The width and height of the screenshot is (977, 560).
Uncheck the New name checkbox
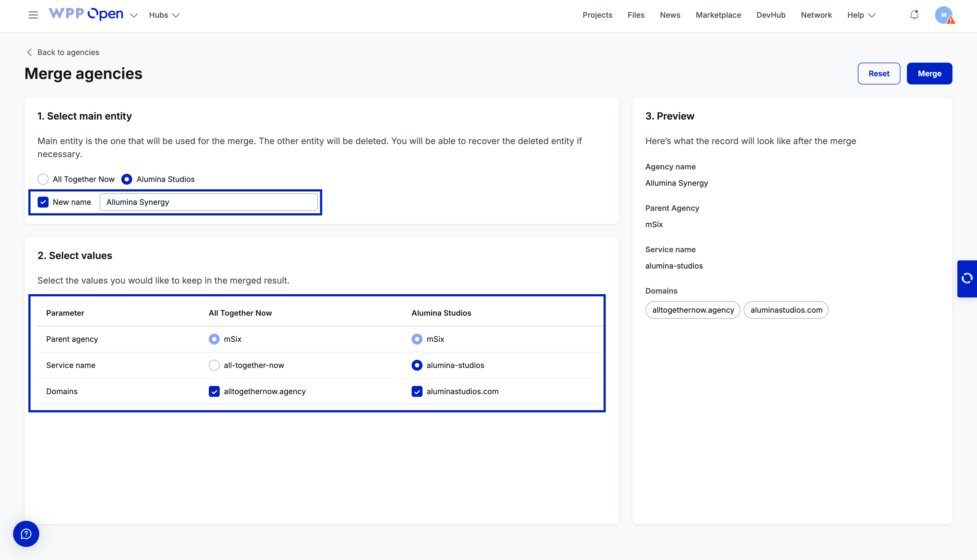point(43,202)
